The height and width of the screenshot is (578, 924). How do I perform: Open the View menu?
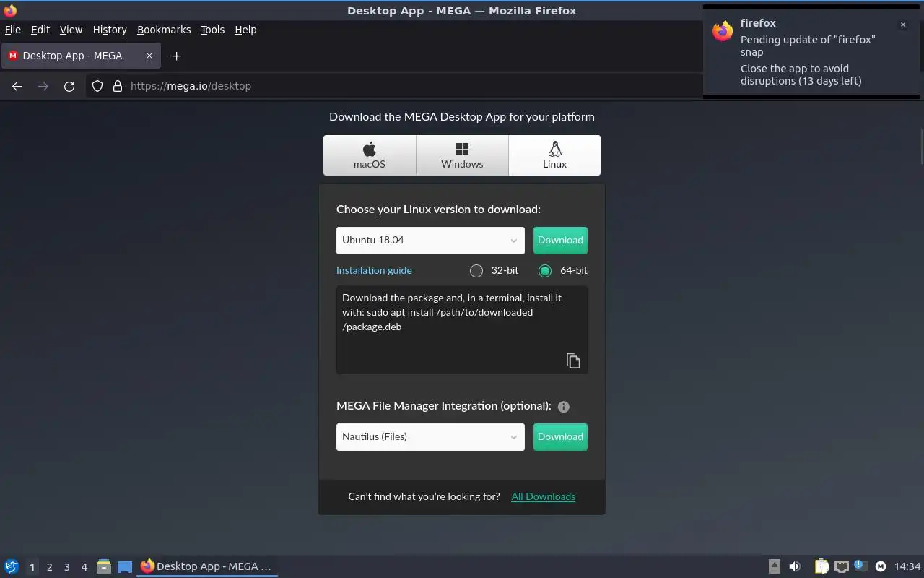tap(71, 30)
